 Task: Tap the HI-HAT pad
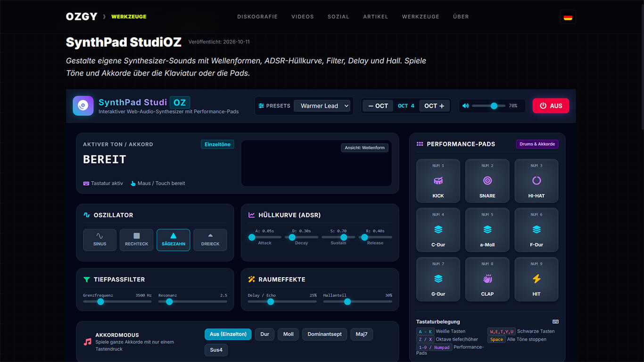click(536, 181)
